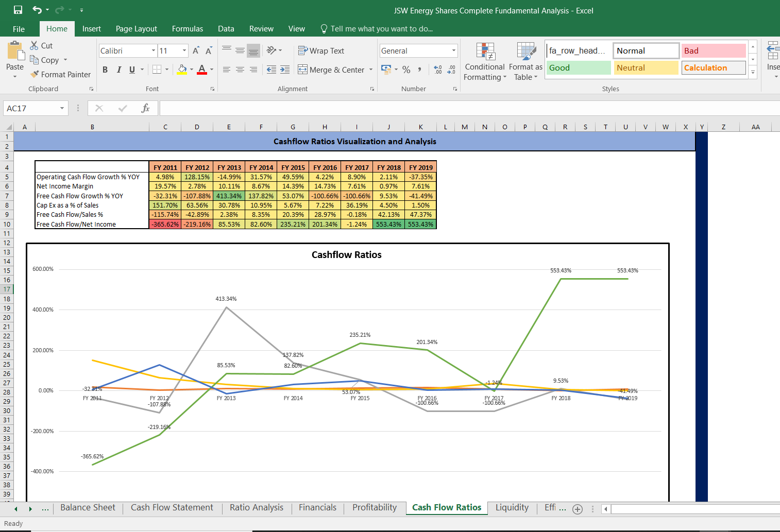
Task: Click the Insert Function fx icon
Action: (x=145, y=108)
